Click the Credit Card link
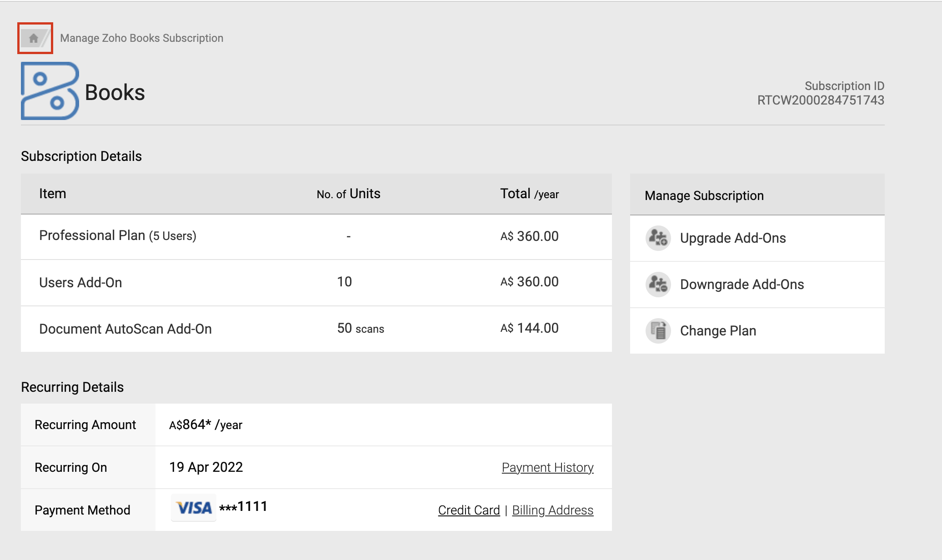Screen dimensions: 942x560 coord(469,510)
